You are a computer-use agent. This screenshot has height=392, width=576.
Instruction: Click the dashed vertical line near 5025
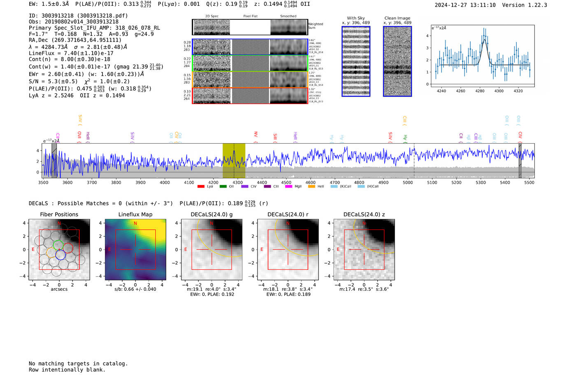(x=414, y=160)
